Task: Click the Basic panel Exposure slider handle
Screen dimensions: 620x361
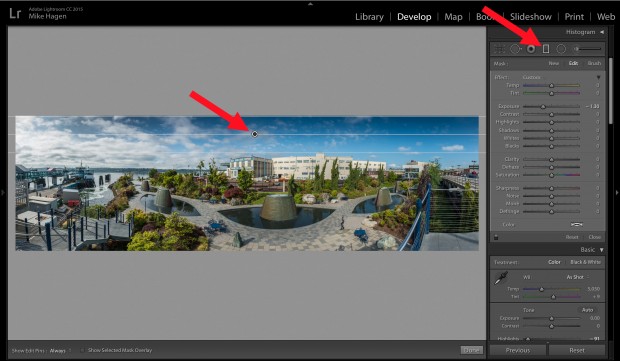Action: (x=552, y=319)
